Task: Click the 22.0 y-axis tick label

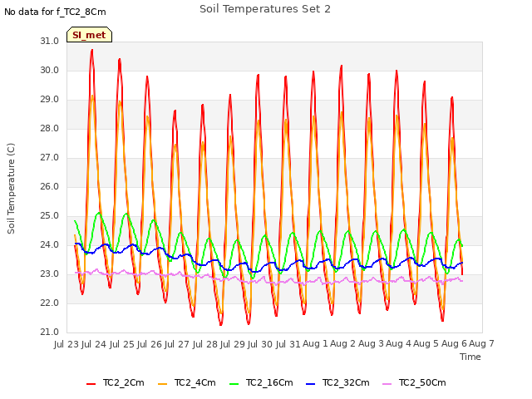Action: pyautogui.click(x=50, y=303)
